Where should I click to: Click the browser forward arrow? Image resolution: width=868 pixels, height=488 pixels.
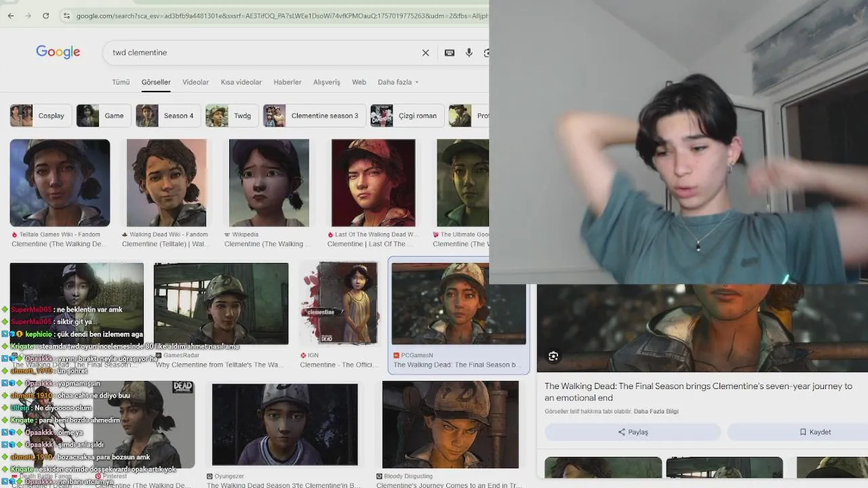click(x=28, y=16)
